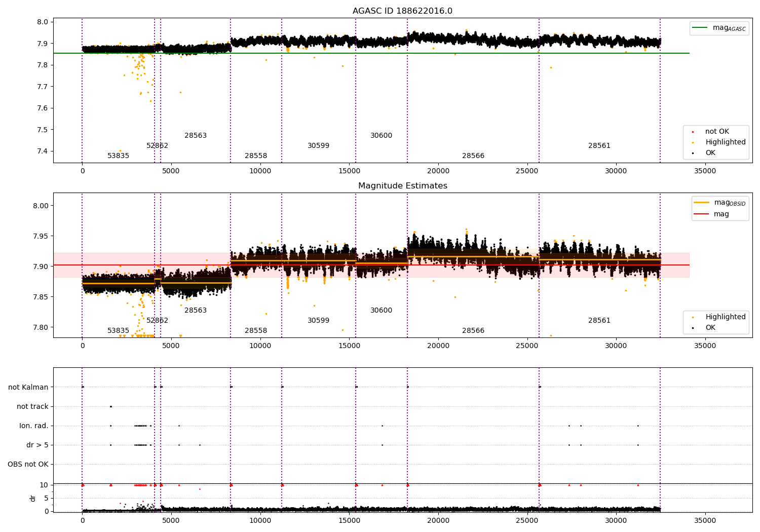Click y-tick '7.80' on Magnitude Estimates plot
Image resolution: width=760 pixels, height=532 pixels.
click(41, 328)
